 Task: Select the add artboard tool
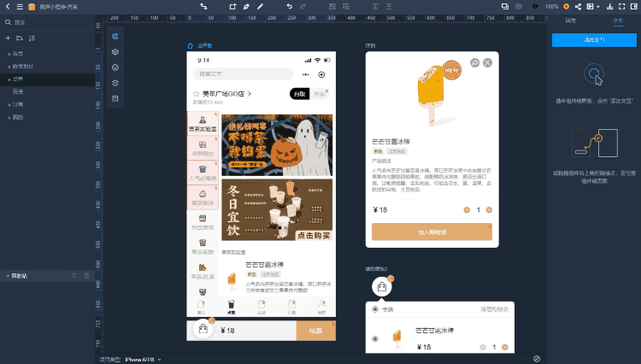pyautogui.click(x=232, y=7)
